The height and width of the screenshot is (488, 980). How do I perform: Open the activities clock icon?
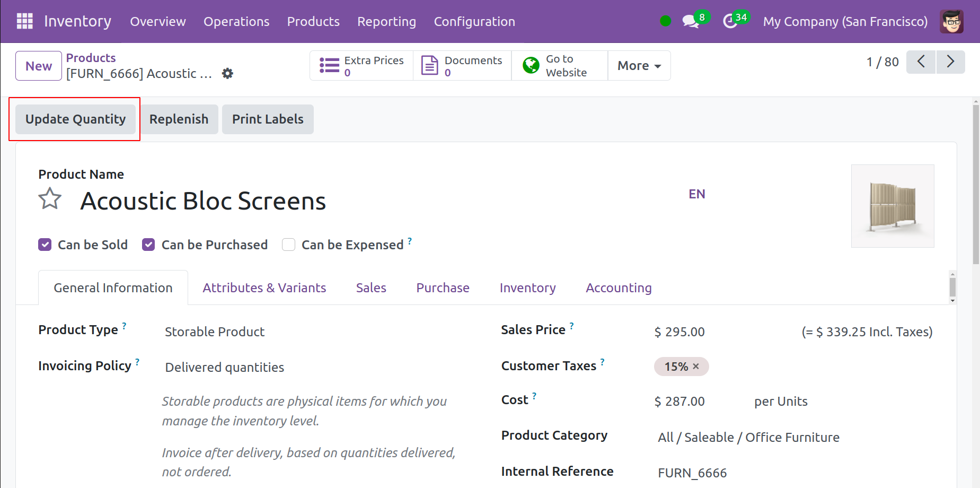(x=730, y=21)
